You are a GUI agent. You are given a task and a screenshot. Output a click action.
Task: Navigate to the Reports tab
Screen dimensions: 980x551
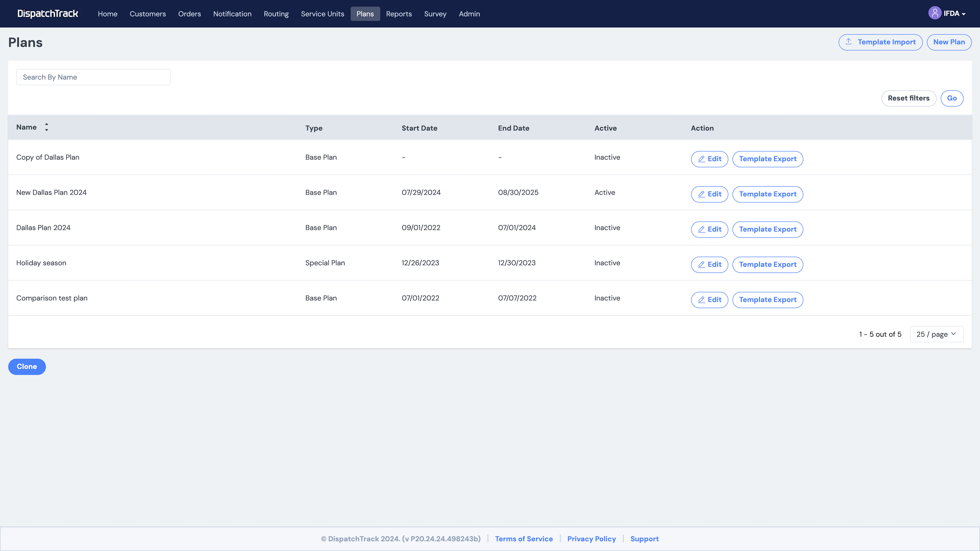399,14
